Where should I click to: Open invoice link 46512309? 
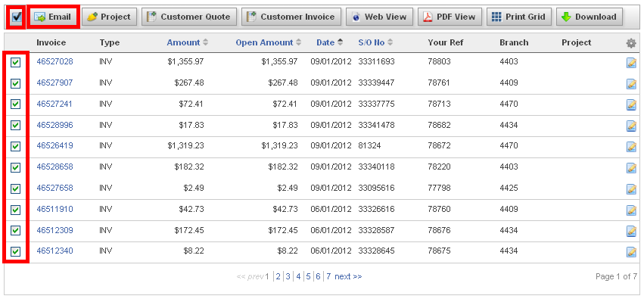(x=54, y=230)
